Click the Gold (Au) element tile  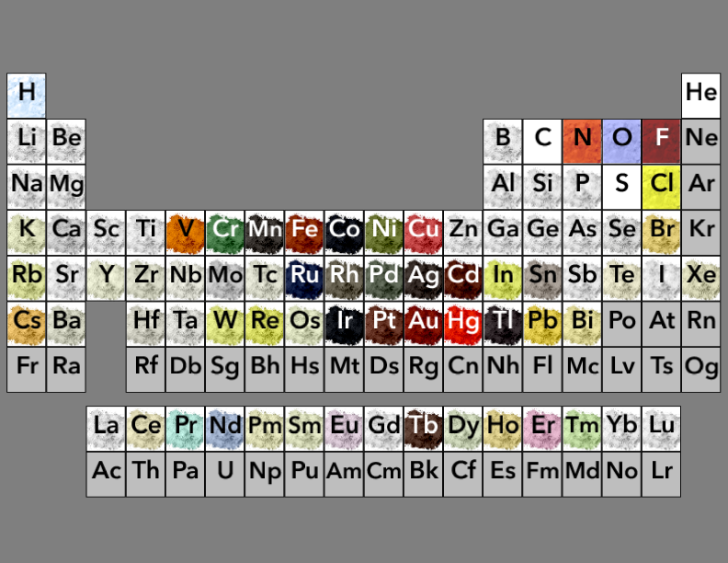(x=424, y=322)
